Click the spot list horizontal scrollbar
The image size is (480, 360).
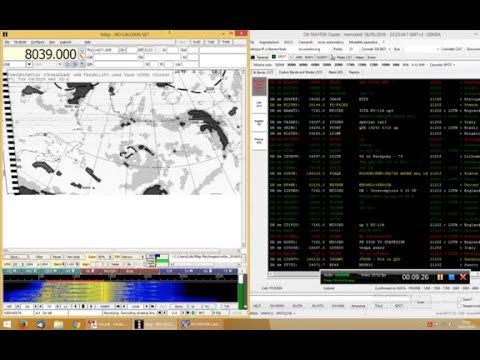click(295, 274)
